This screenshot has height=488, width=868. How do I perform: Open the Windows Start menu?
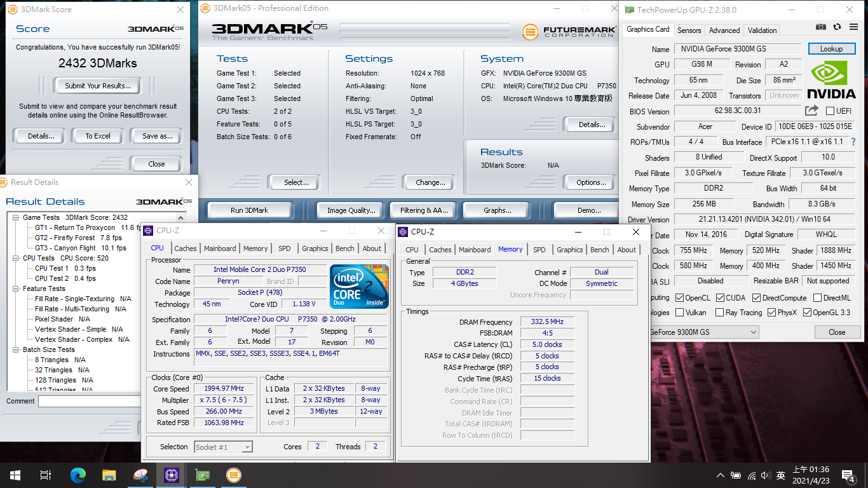[x=15, y=475]
